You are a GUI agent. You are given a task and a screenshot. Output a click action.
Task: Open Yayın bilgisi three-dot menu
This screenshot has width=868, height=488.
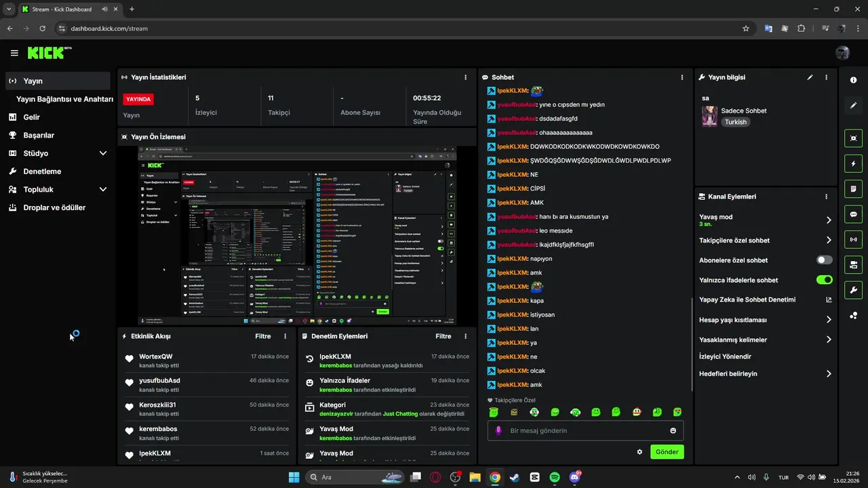click(x=826, y=77)
